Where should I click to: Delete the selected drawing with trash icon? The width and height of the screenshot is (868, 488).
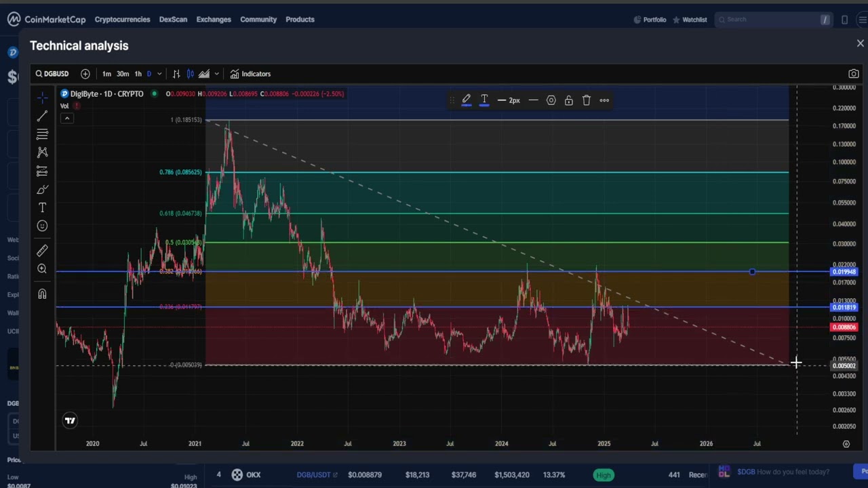click(x=587, y=100)
